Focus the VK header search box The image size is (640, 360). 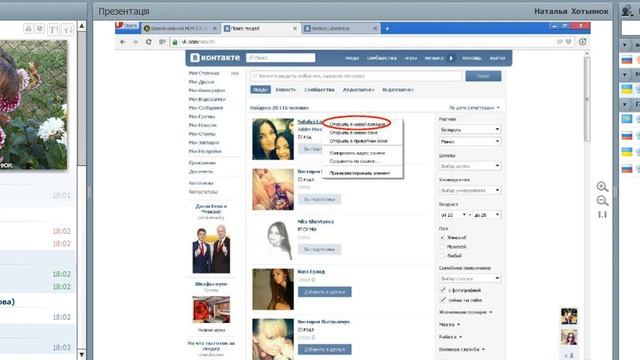pos(281,58)
